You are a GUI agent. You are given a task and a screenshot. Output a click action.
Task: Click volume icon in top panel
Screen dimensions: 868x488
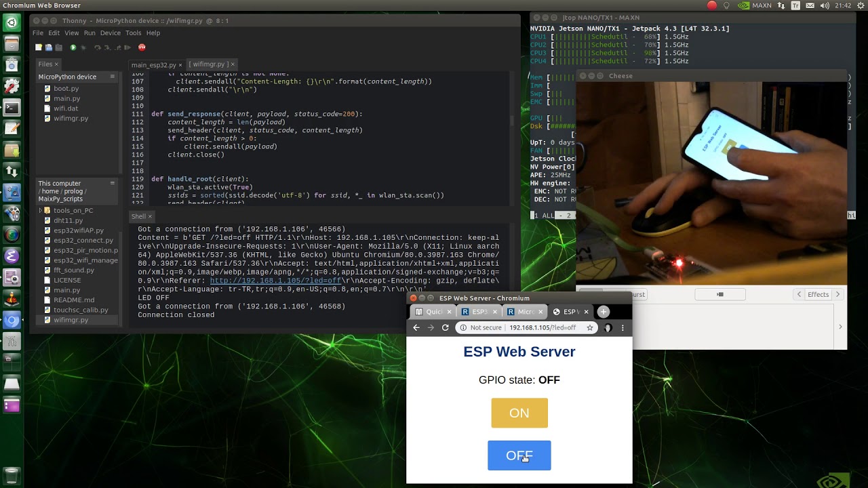(x=825, y=5)
